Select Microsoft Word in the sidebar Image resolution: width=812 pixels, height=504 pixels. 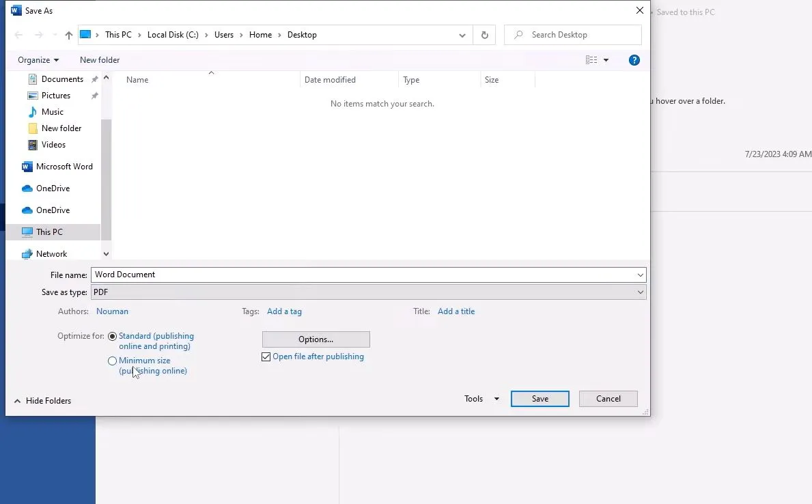coord(64,167)
